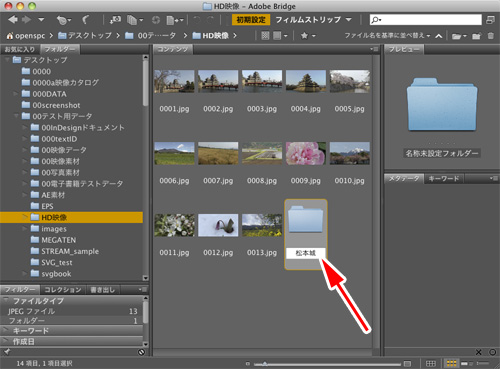
Task: Select the プレビュー panel tab
Action: coord(404,50)
